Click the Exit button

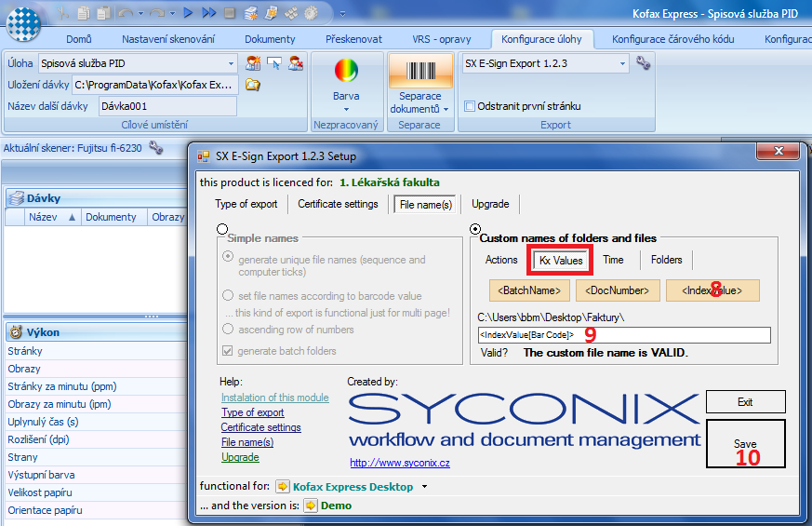[x=746, y=402]
